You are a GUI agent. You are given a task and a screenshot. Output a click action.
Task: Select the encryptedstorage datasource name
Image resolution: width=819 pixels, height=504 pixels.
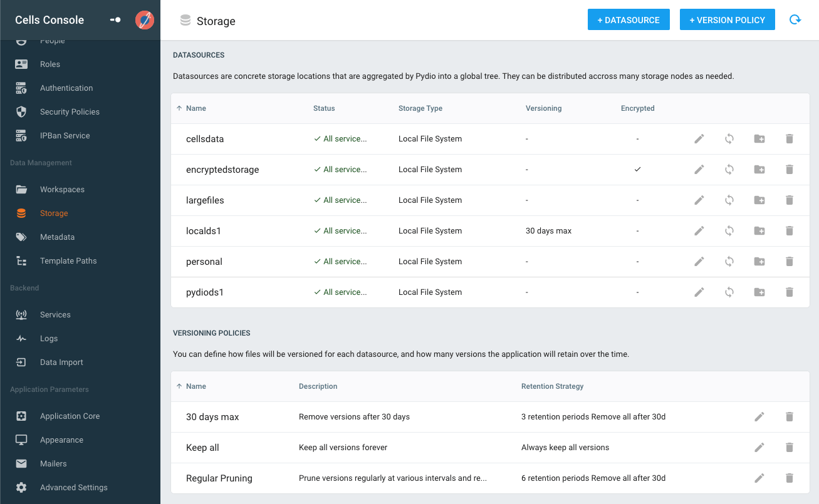click(x=222, y=170)
